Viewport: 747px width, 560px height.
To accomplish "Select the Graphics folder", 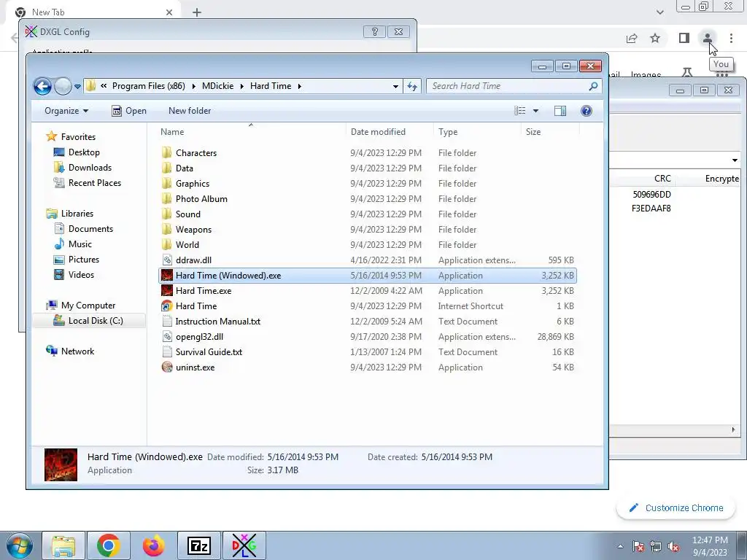I will click(x=368, y=183).
